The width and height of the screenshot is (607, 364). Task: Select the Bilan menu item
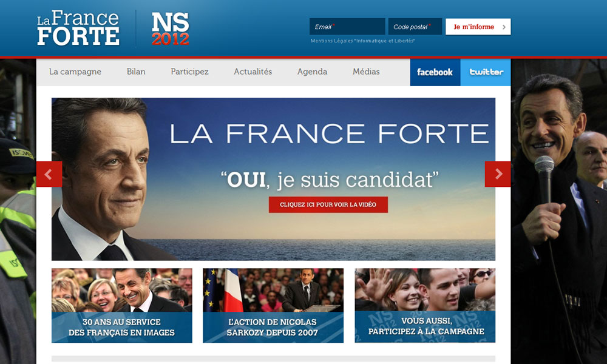(136, 72)
